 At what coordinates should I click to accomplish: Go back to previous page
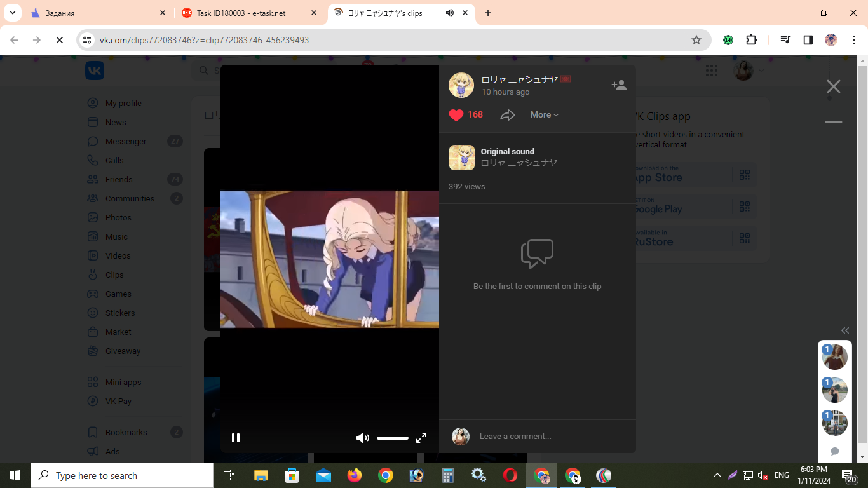(x=14, y=40)
